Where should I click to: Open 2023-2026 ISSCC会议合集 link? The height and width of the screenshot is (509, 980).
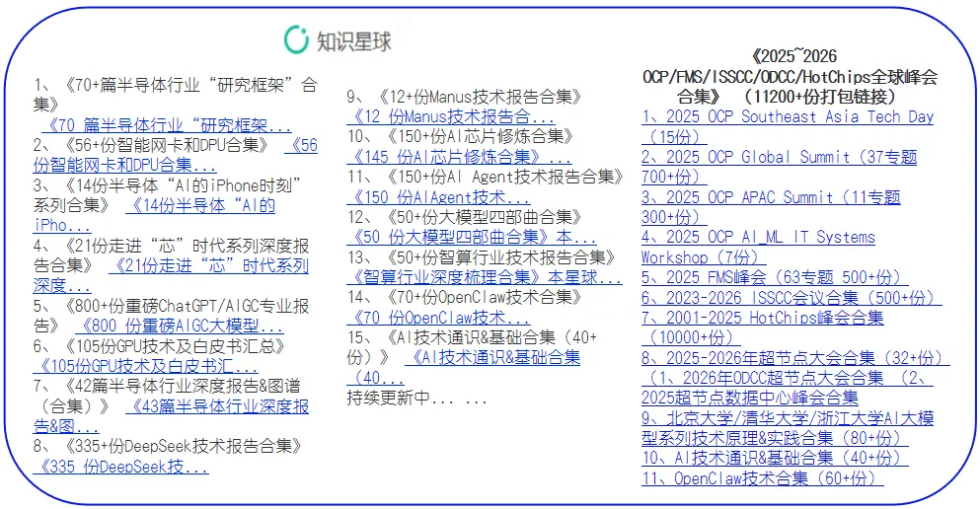pyautogui.click(x=792, y=297)
